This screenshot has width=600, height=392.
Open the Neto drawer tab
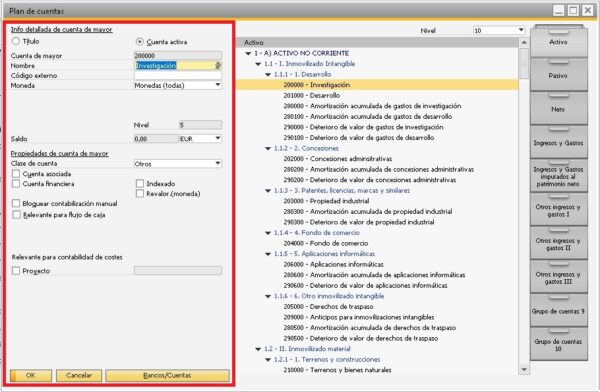click(559, 109)
